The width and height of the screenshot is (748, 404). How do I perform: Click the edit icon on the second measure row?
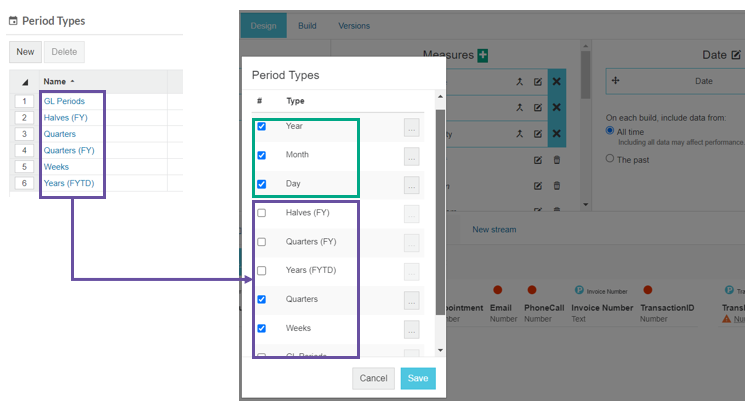pyautogui.click(x=538, y=107)
